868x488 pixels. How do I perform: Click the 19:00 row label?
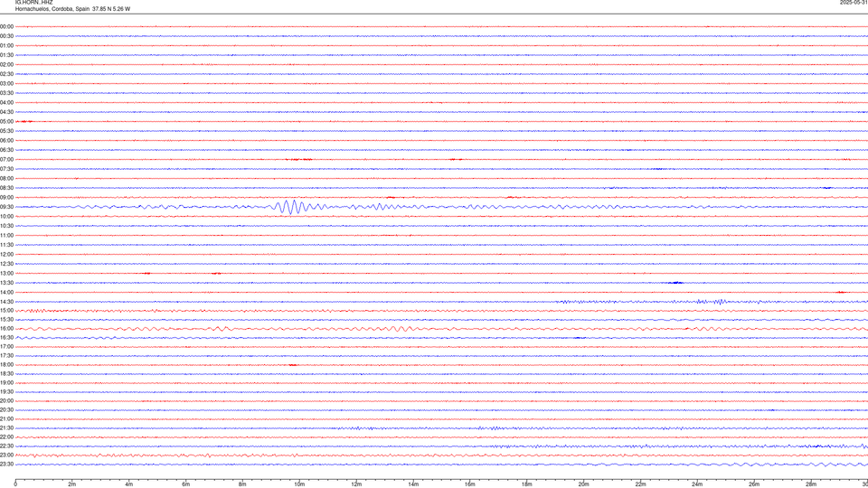point(6,383)
